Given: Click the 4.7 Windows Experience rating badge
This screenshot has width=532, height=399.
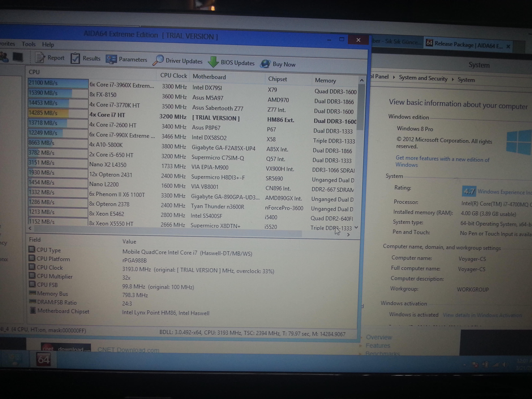Looking at the screenshot, I should (x=469, y=191).
